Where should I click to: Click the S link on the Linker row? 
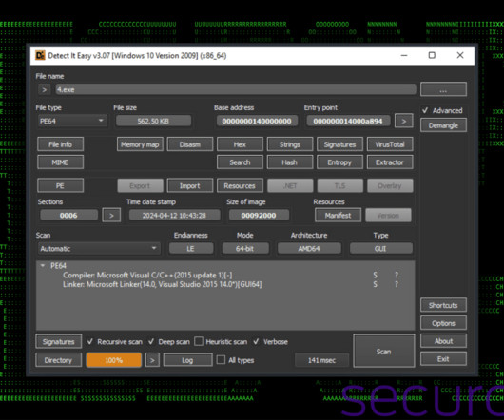[x=375, y=284]
